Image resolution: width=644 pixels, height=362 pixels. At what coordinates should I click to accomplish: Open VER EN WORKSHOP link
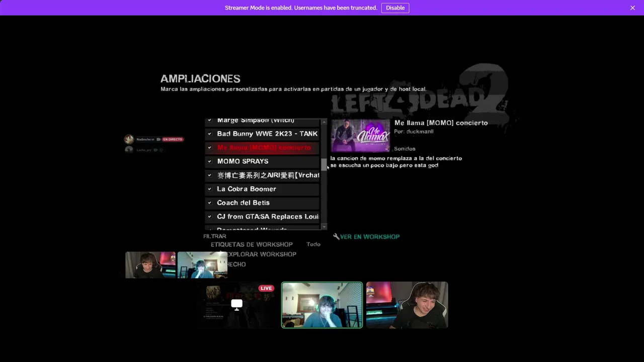pyautogui.click(x=370, y=237)
